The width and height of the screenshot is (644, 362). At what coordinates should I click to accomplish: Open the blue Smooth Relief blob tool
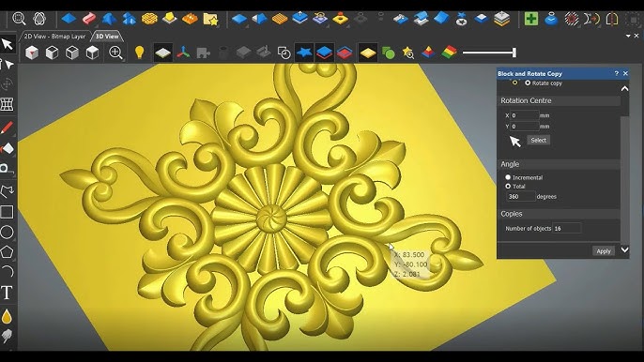pos(551,19)
